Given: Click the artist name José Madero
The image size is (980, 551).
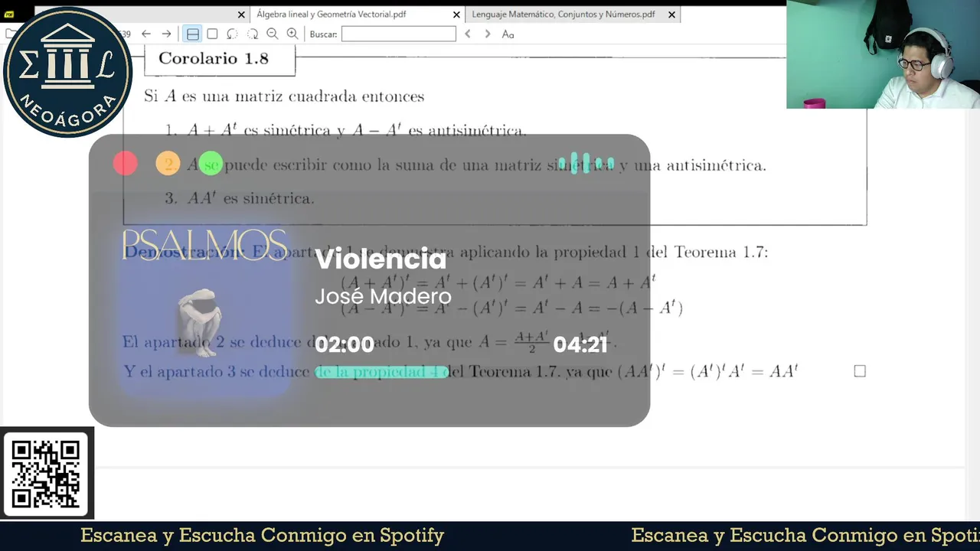Looking at the screenshot, I should [383, 296].
